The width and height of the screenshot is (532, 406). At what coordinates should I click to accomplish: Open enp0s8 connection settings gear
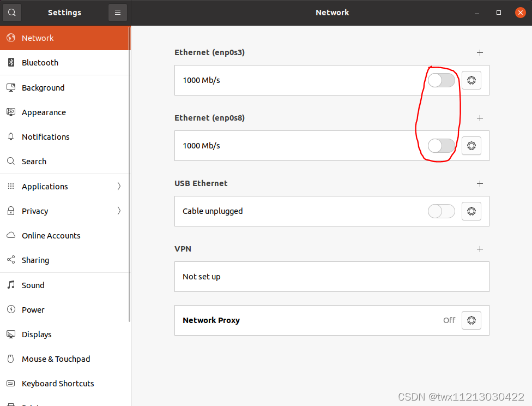(x=471, y=146)
